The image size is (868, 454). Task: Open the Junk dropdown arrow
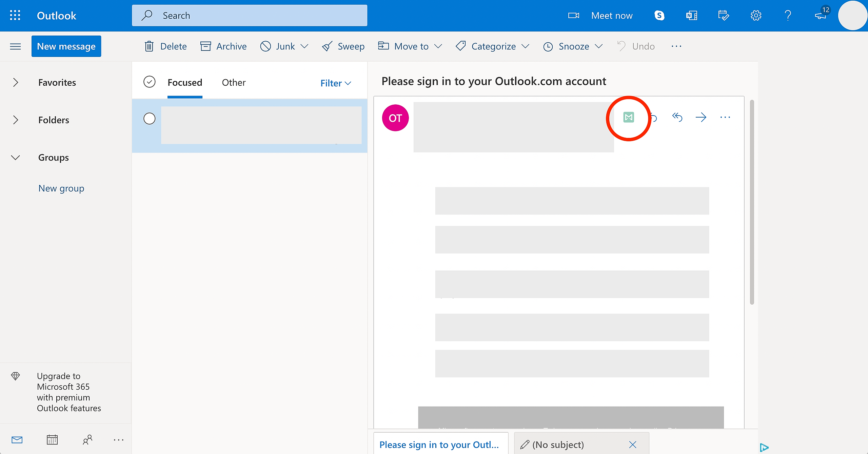[x=304, y=46]
